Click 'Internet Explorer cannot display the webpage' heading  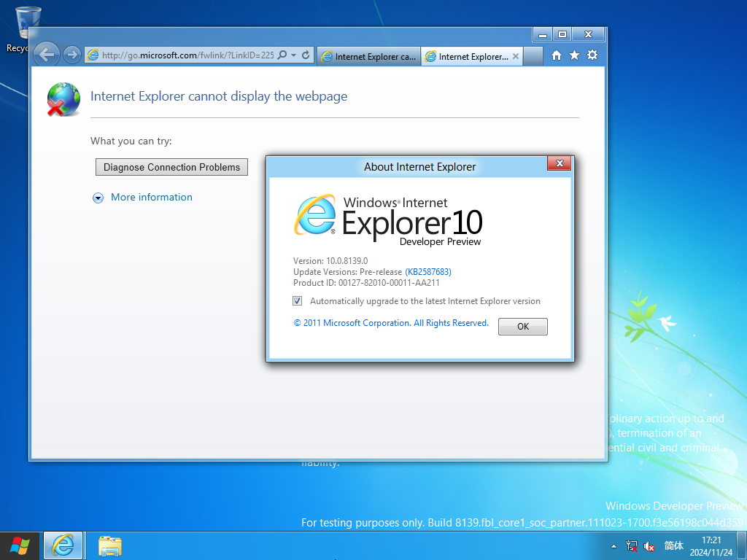[x=219, y=96]
